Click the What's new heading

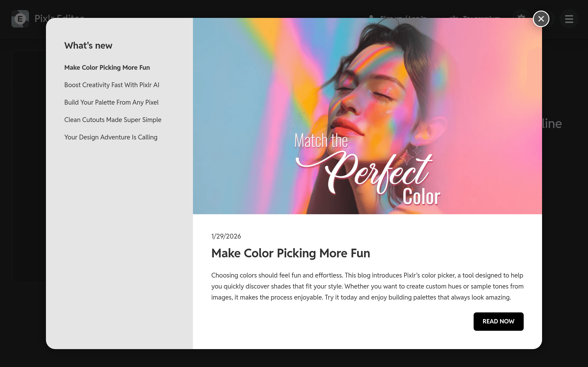click(88, 46)
